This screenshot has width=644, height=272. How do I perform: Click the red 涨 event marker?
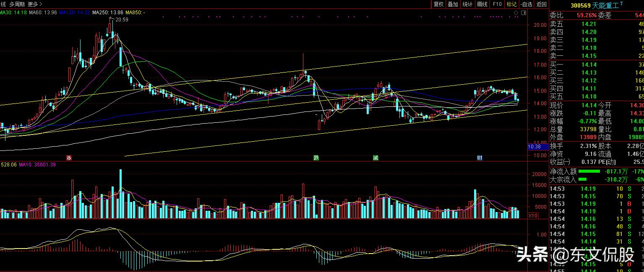[69, 158]
